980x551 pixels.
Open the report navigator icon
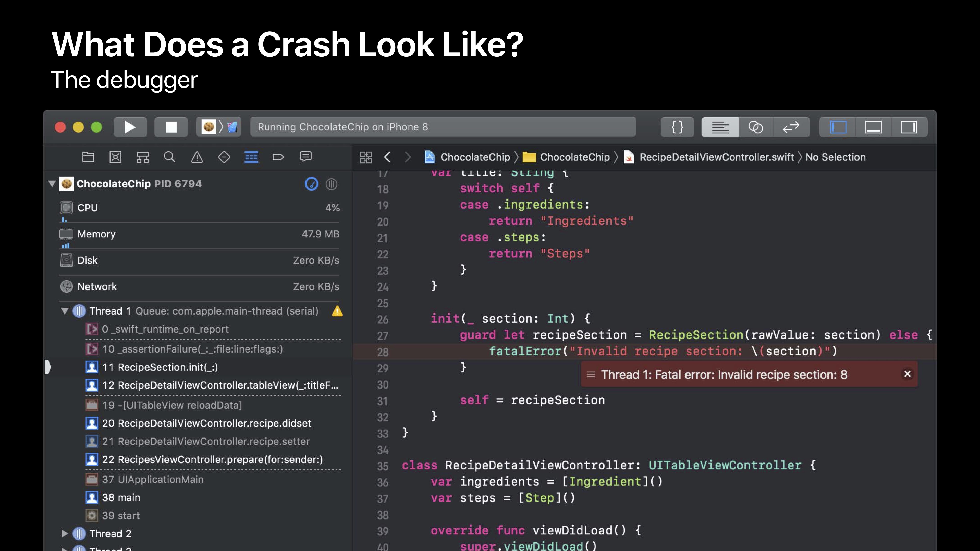305,157
